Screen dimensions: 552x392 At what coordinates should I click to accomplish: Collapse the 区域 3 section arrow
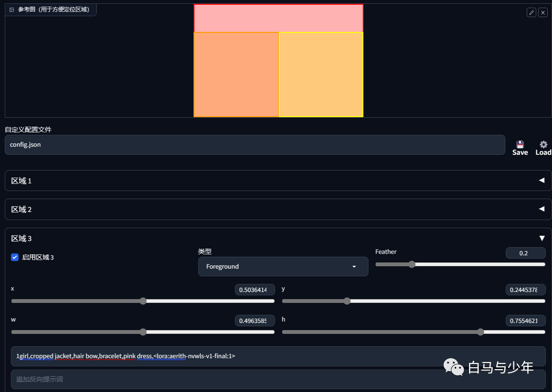coord(542,238)
